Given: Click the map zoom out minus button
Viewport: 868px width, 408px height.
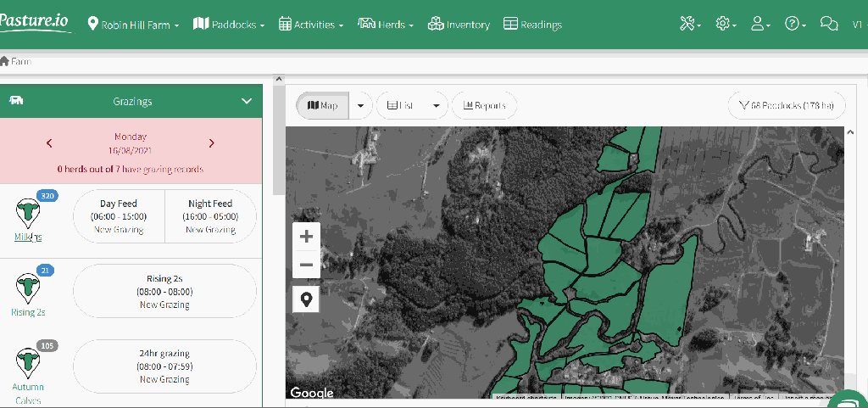Looking at the screenshot, I should 306,265.
